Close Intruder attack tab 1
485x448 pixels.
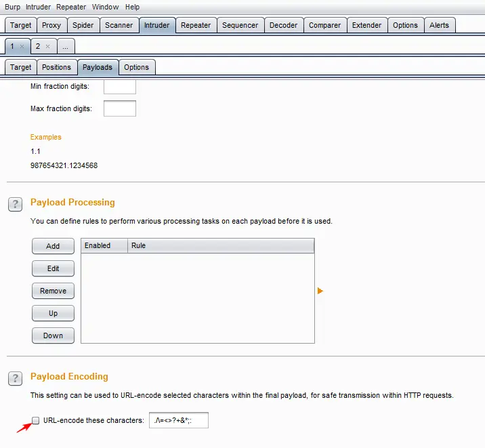click(22, 46)
